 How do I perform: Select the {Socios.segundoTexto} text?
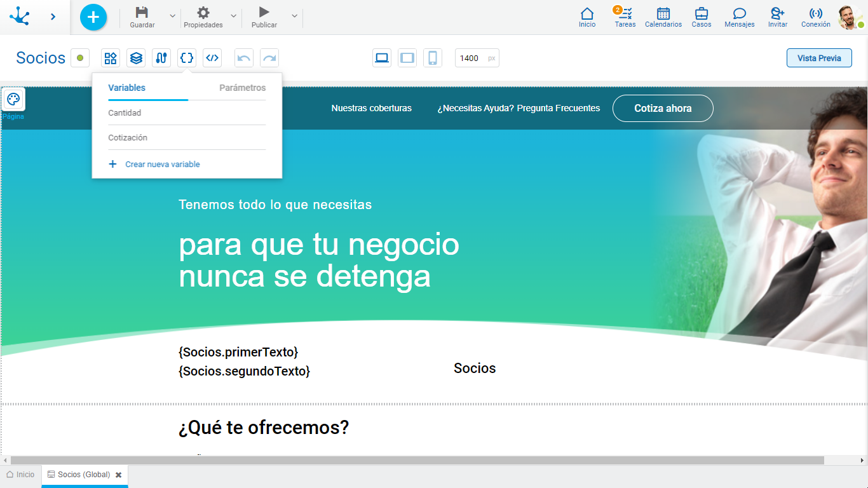coord(245,371)
